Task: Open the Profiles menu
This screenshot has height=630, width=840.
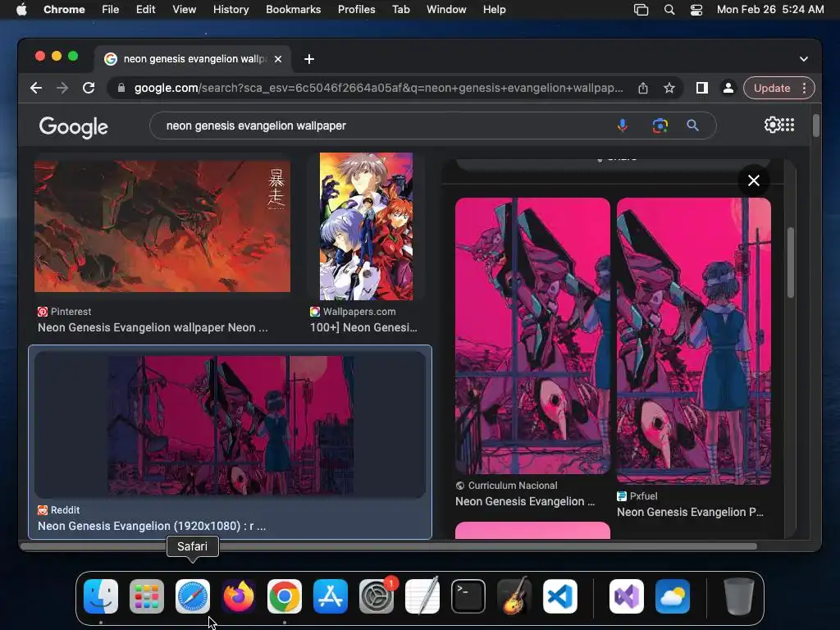Action: 356,10
